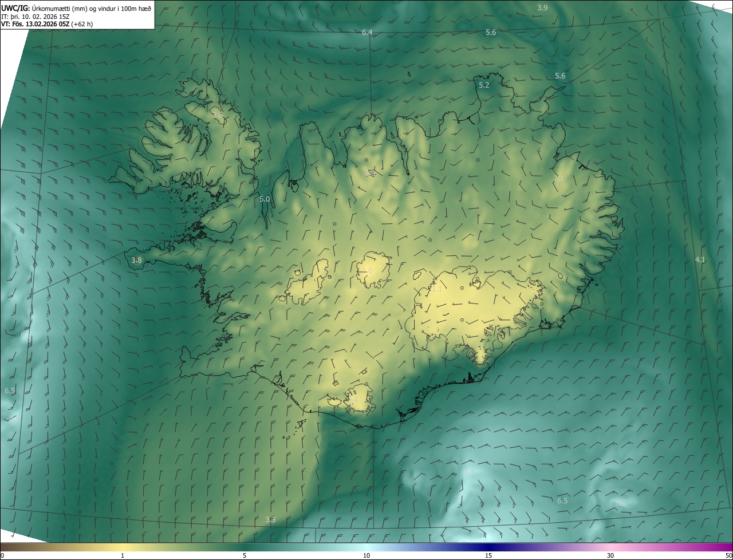Click the colorbar tick label 50

pyautogui.click(x=728, y=555)
